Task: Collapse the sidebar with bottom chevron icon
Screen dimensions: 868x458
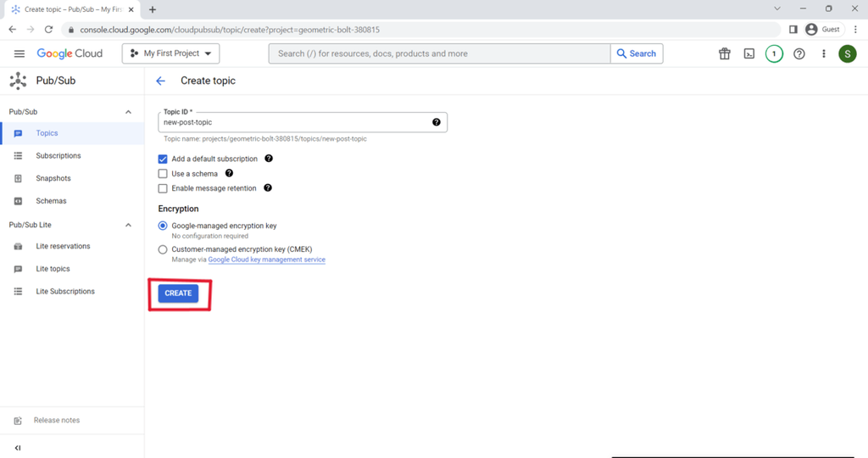Action: pyautogui.click(x=18, y=448)
